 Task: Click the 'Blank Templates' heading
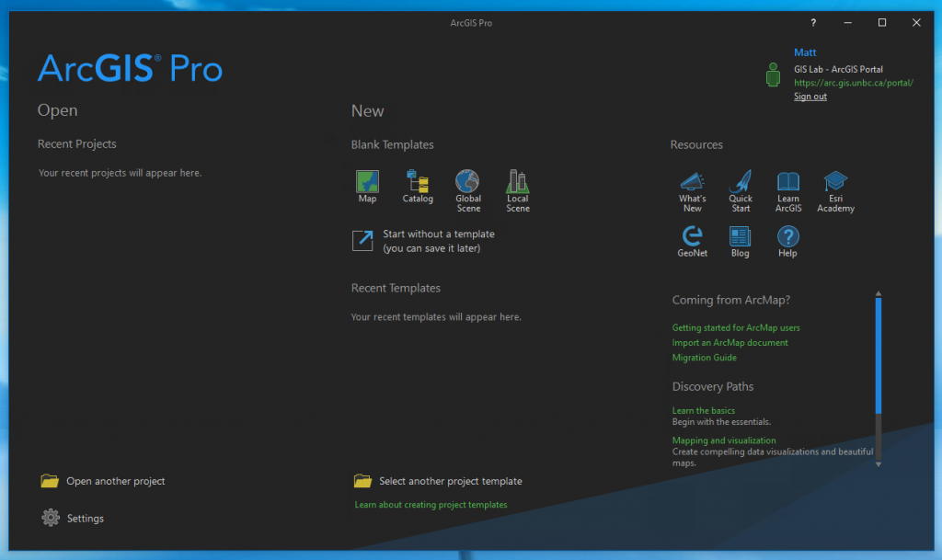coord(392,144)
